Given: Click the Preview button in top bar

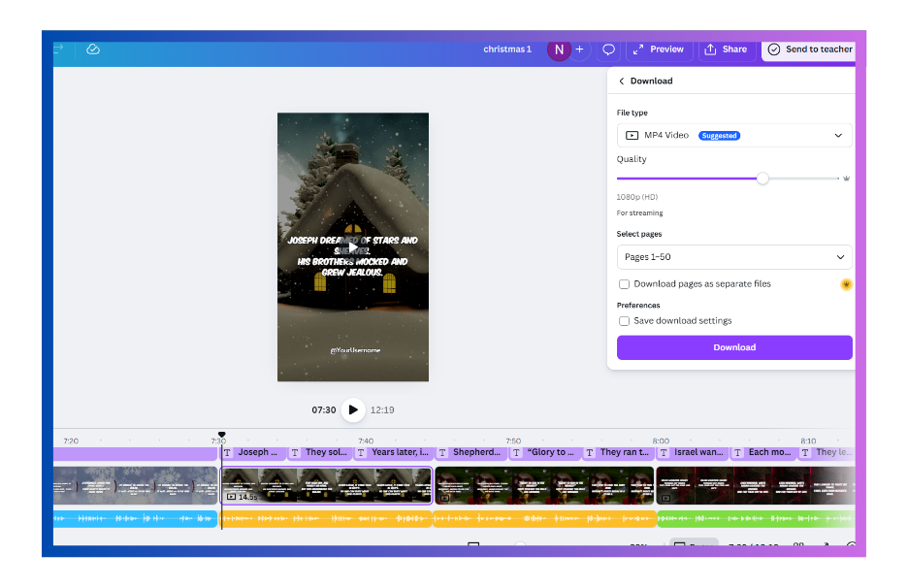Looking at the screenshot, I should [x=658, y=49].
